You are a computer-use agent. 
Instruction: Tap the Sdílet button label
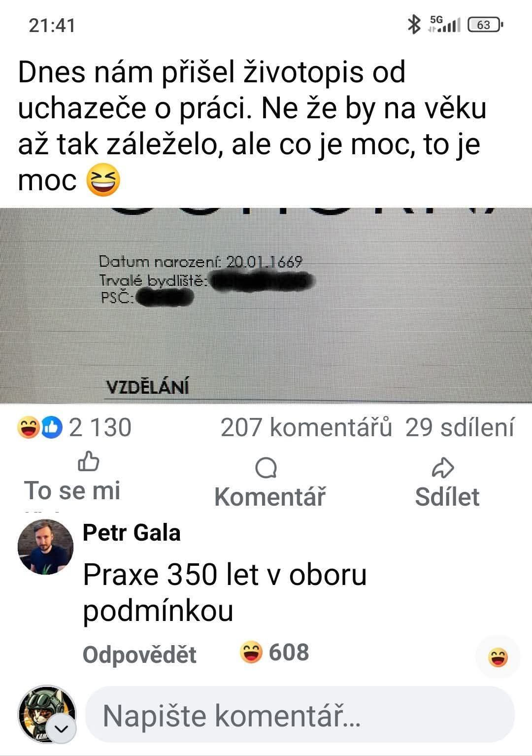point(447,497)
